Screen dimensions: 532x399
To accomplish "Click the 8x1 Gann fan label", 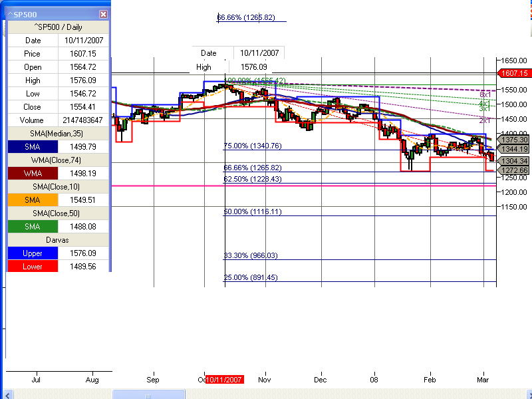I will pyautogui.click(x=485, y=94).
